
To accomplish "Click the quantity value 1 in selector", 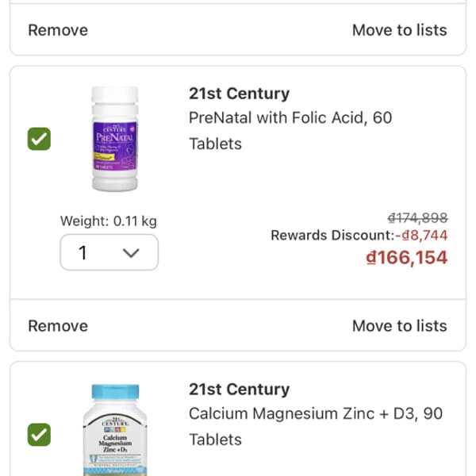I will pos(83,252).
